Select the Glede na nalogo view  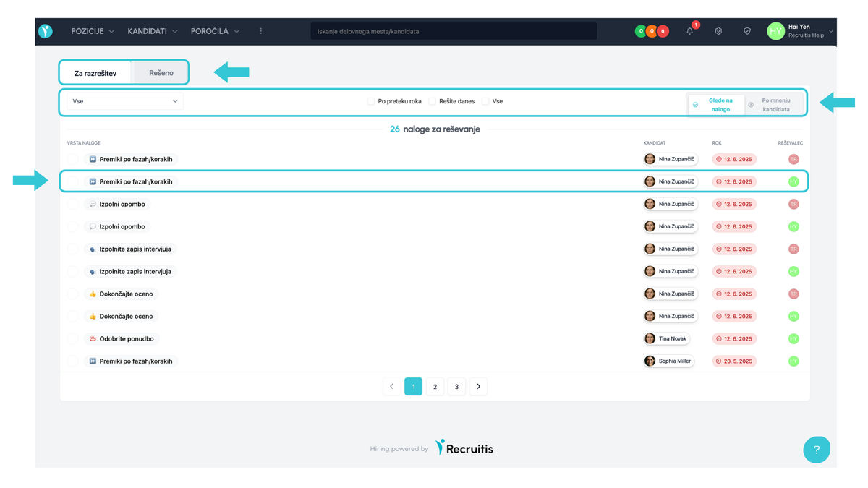pos(715,105)
